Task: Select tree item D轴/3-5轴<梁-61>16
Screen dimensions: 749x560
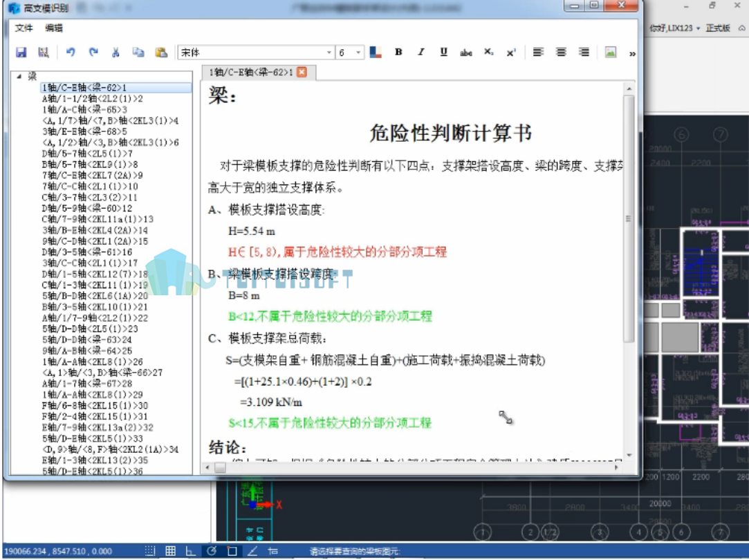Action: tap(87, 252)
